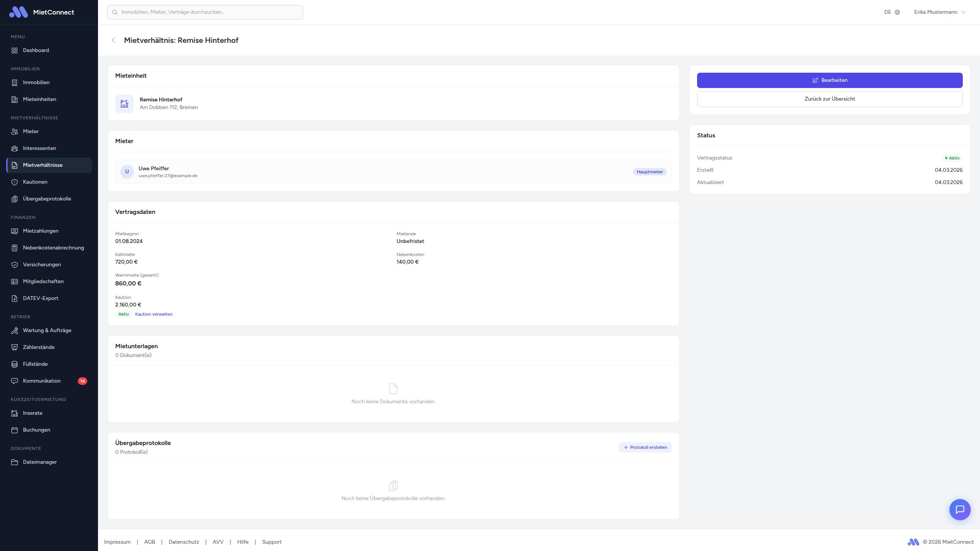Viewport: 980px width, 551px height.
Task: Click the MietConnect logo icon
Action: point(18,12)
